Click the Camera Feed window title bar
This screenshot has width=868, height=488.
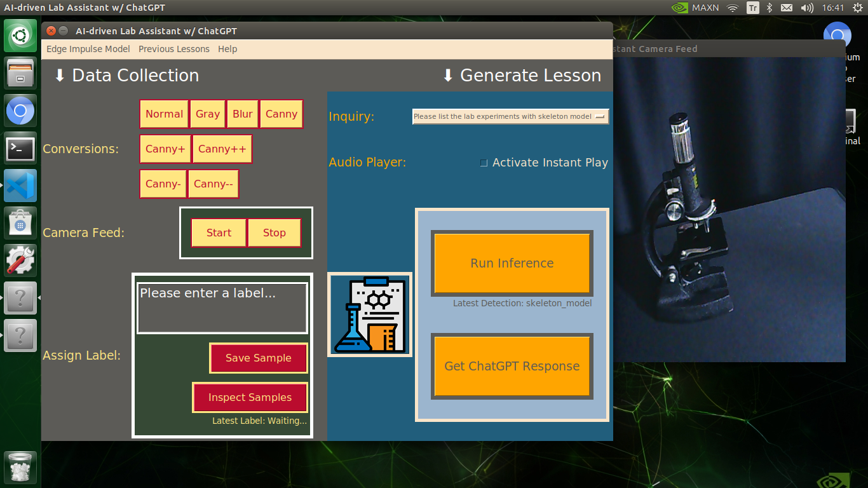tap(729, 48)
